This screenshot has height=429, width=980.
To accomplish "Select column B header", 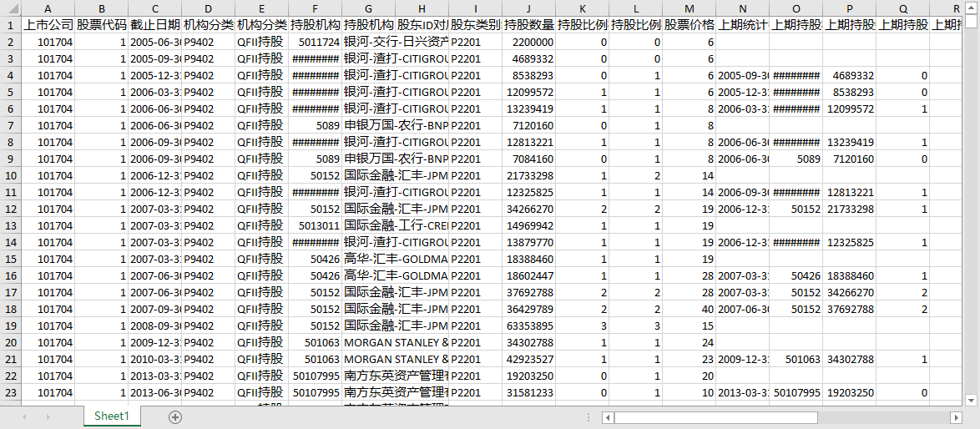I will pos(101,8).
